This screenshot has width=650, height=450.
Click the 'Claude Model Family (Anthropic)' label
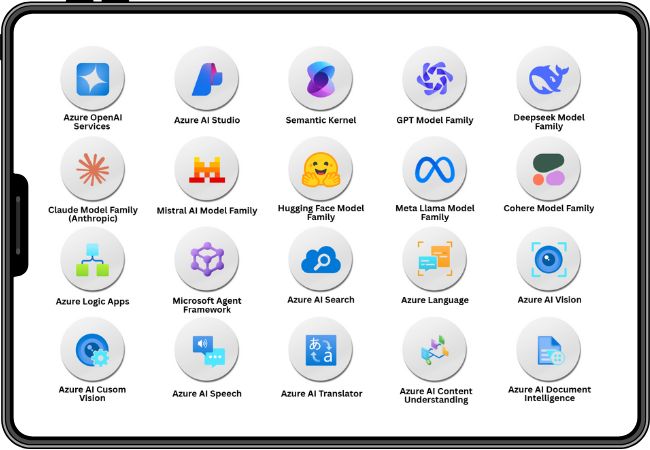(93, 214)
